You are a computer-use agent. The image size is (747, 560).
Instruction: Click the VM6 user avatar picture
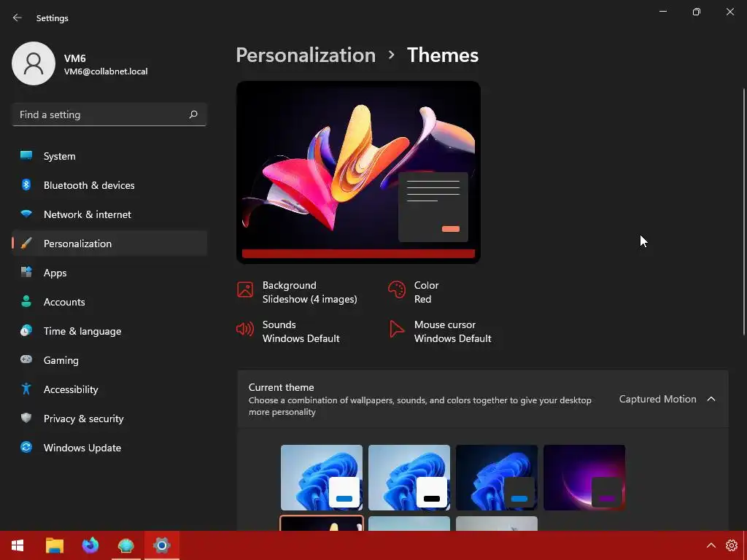[x=34, y=63]
